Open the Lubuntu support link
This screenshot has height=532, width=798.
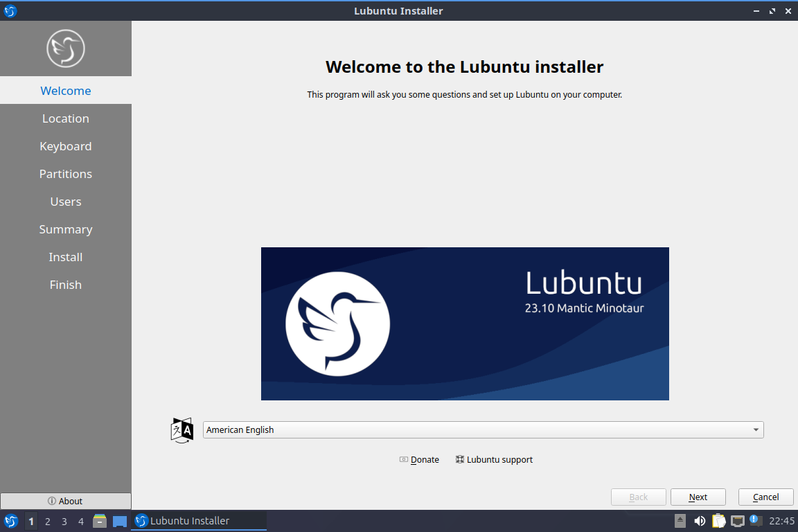coord(495,459)
